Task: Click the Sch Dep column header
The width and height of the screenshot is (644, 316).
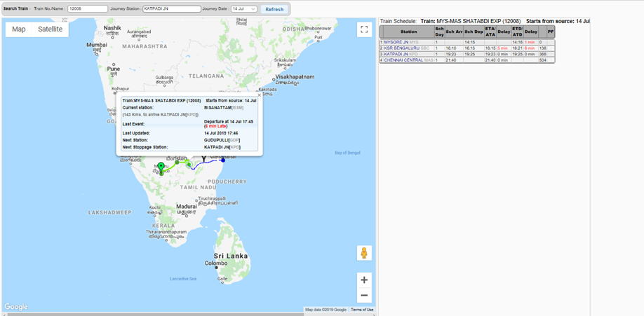Action: click(474, 32)
